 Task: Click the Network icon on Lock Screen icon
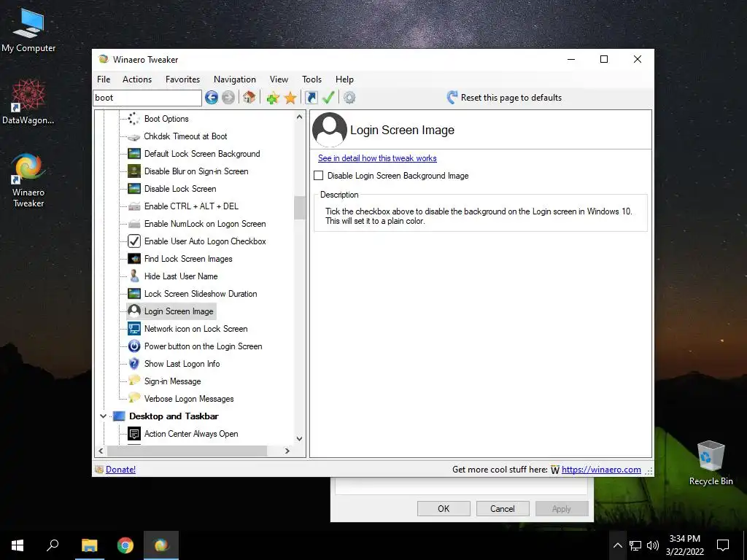tap(134, 329)
